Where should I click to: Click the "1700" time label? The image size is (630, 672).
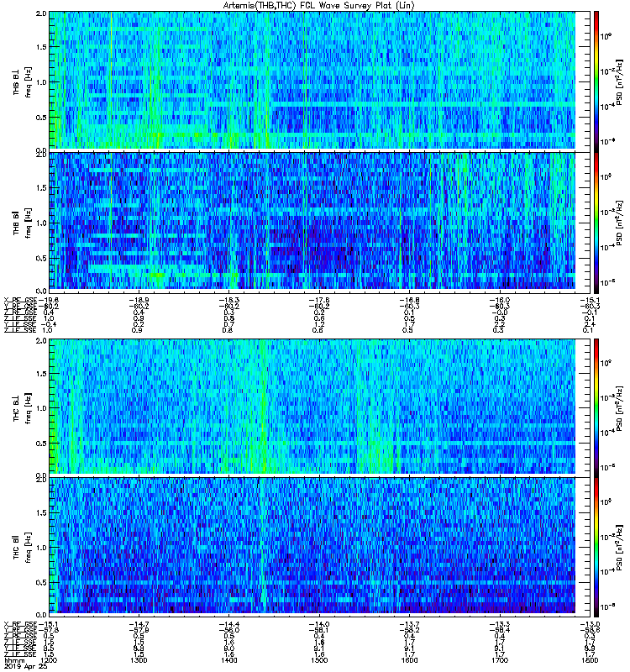[x=500, y=660]
